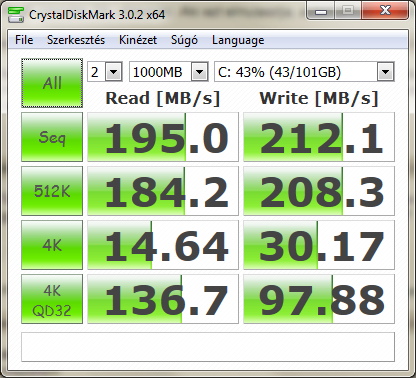Viewport: 416px width, 378px height.
Task: Close the CrystalDiskMark window
Action: (x=385, y=11)
